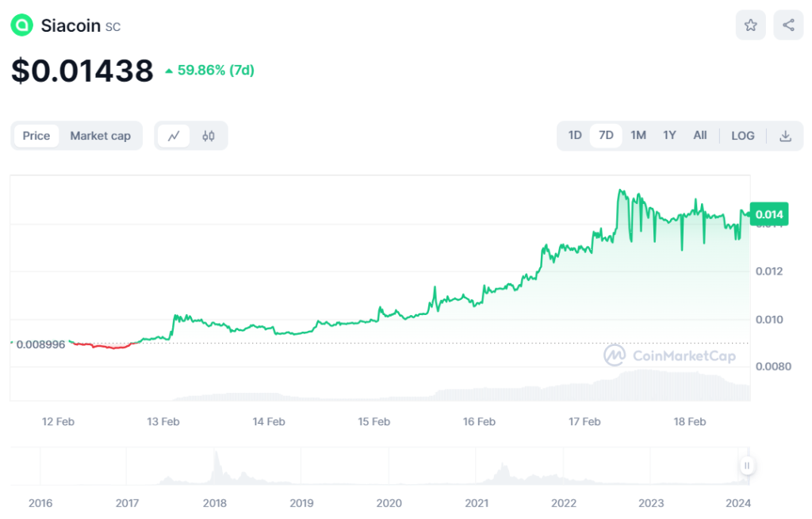The height and width of the screenshot is (519, 812).
Task: Click the $0.01438 price value
Action: coord(82,71)
